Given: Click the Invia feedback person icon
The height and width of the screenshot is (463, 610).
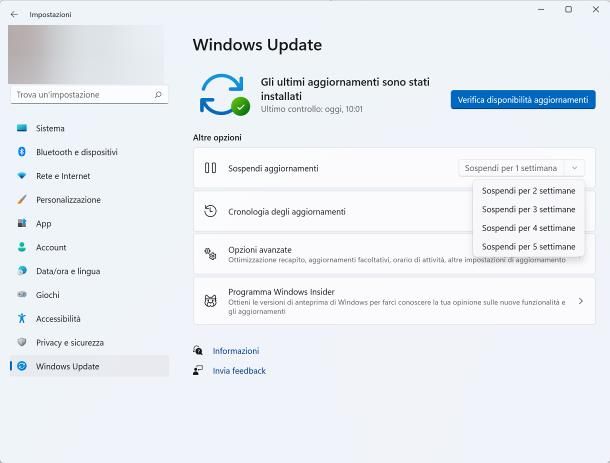Looking at the screenshot, I should point(198,370).
